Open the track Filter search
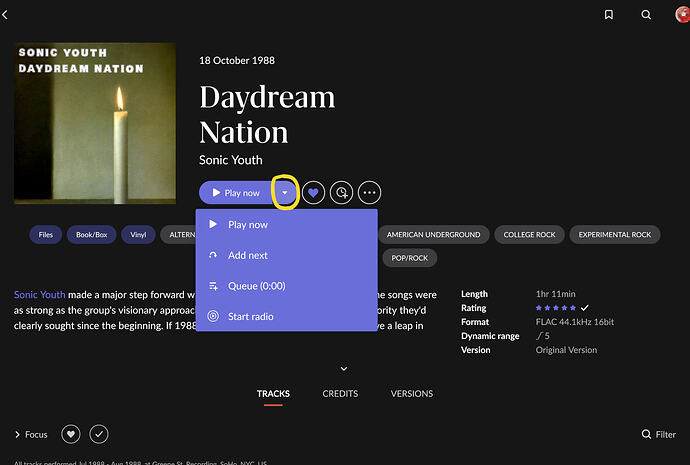 [659, 435]
